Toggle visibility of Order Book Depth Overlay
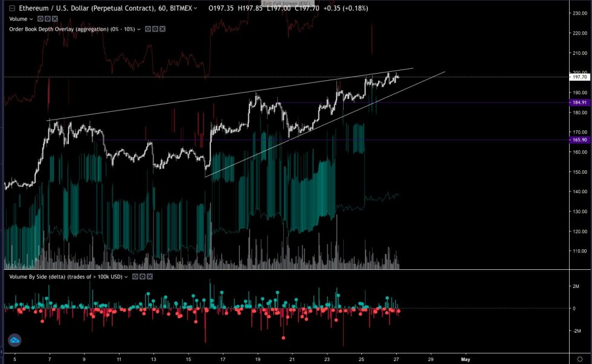The height and width of the screenshot is (364, 592). [148, 28]
